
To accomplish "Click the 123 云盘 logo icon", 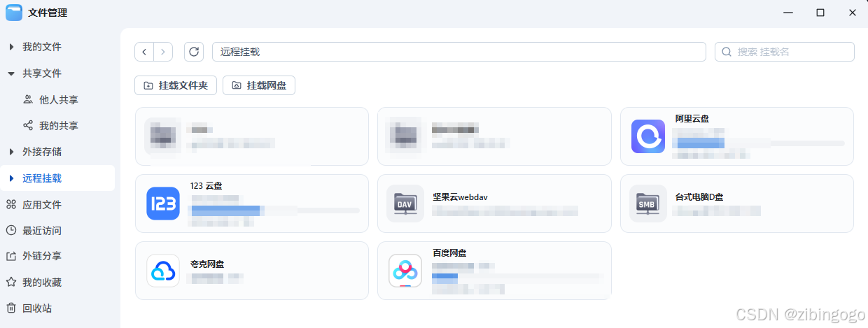I will 163,204.
